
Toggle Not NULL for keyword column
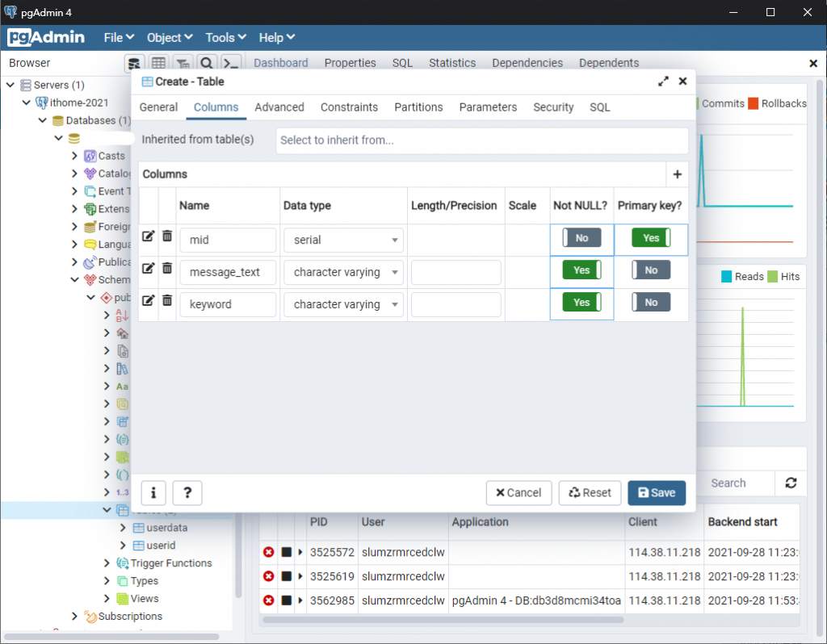581,302
